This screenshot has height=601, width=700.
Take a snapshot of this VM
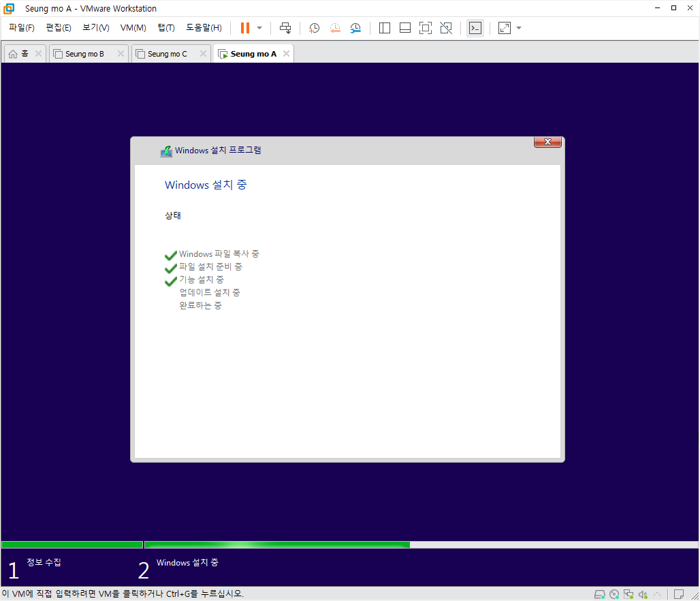click(315, 28)
